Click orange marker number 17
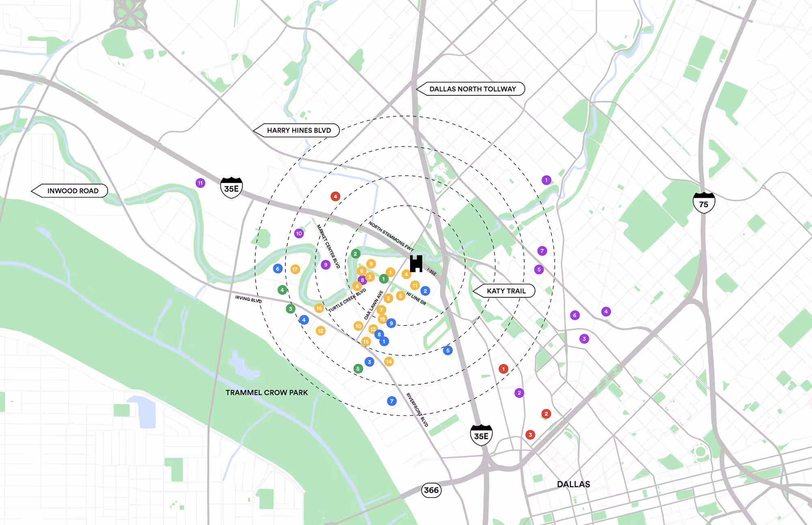Screen dimensions: 812x525 (x=295, y=269)
